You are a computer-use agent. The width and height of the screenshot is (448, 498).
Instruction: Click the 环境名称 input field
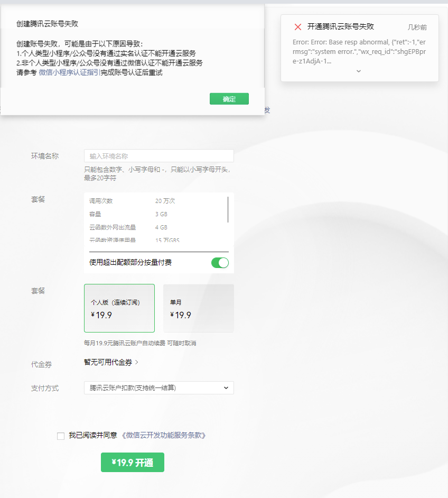[x=158, y=156]
